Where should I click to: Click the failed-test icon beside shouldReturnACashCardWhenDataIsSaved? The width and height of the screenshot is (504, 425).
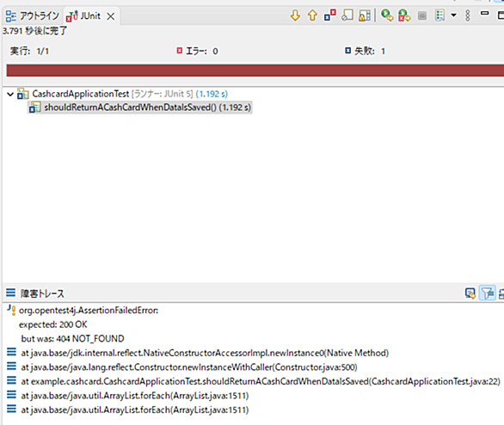click(34, 108)
